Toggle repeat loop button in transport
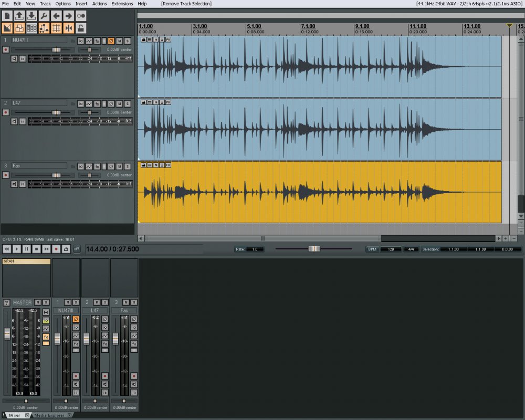 [66, 249]
